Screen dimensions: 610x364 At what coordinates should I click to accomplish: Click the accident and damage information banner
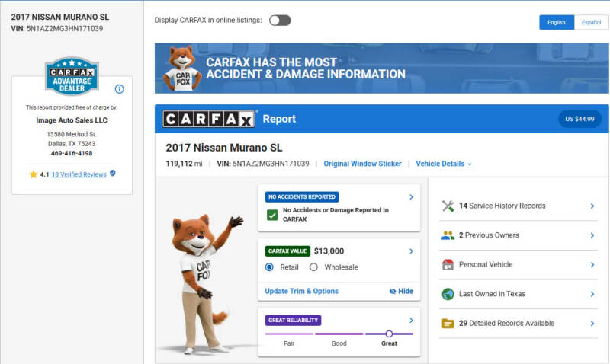coord(382,69)
